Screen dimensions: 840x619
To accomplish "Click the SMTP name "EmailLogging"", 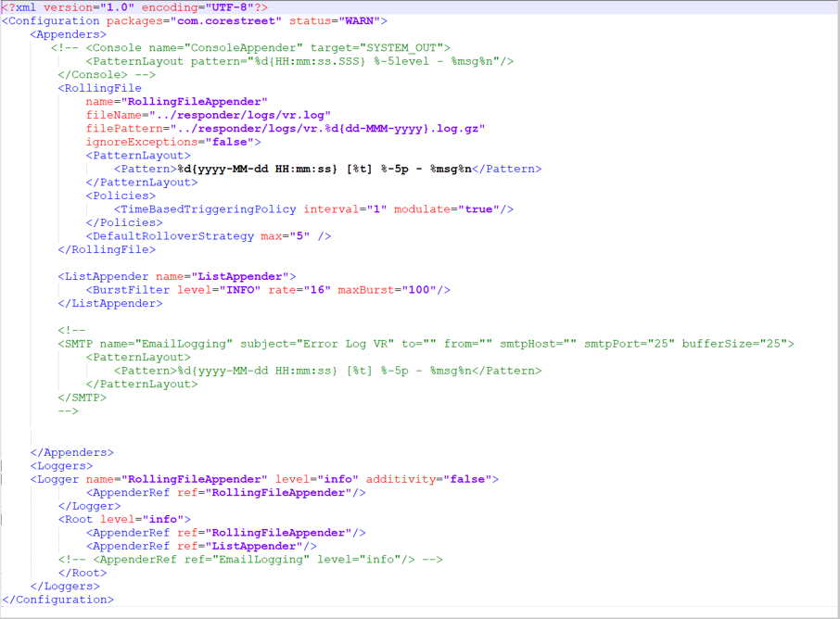I will click(x=184, y=343).
